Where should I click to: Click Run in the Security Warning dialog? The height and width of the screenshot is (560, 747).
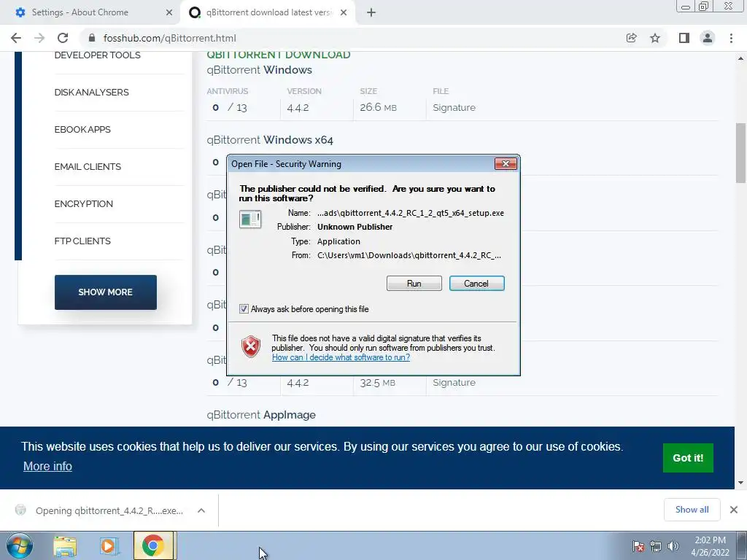414,284
